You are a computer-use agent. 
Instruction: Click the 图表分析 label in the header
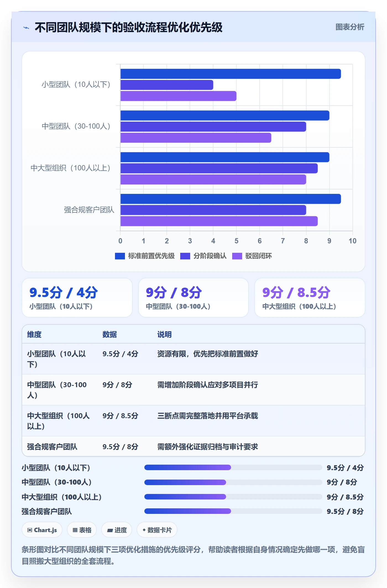click(x=350, y=27)
